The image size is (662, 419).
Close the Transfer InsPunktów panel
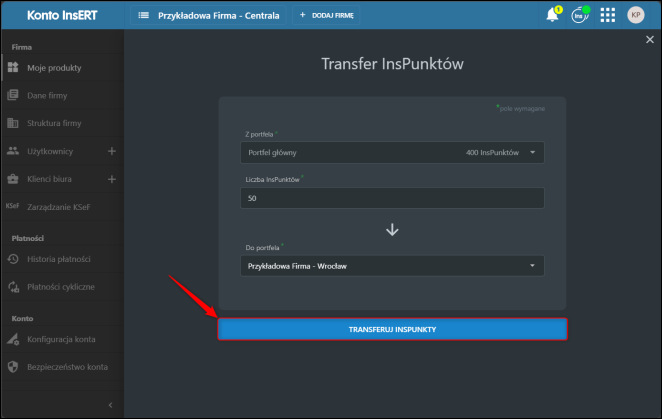(650, 40)
